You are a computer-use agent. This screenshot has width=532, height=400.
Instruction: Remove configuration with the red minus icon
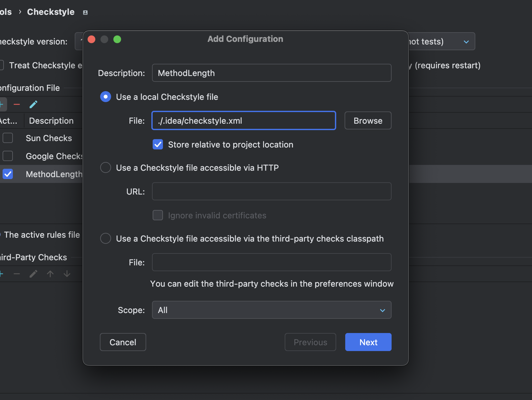17,104
